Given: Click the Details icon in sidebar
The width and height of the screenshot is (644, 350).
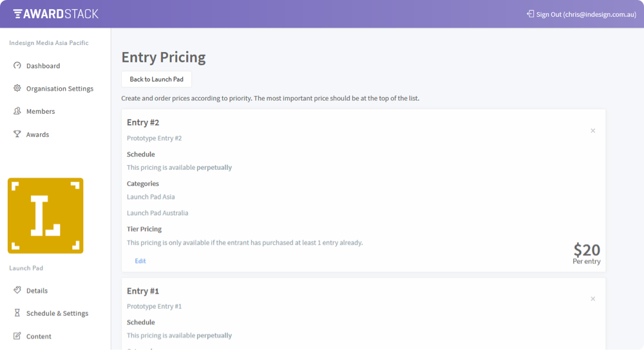Looking at the screenshot, I should [17, 290].
